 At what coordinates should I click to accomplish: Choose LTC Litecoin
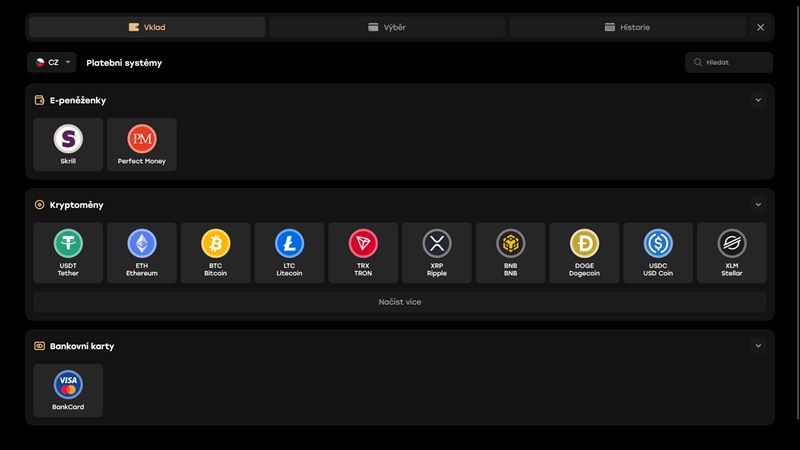[x=289, y=253]
